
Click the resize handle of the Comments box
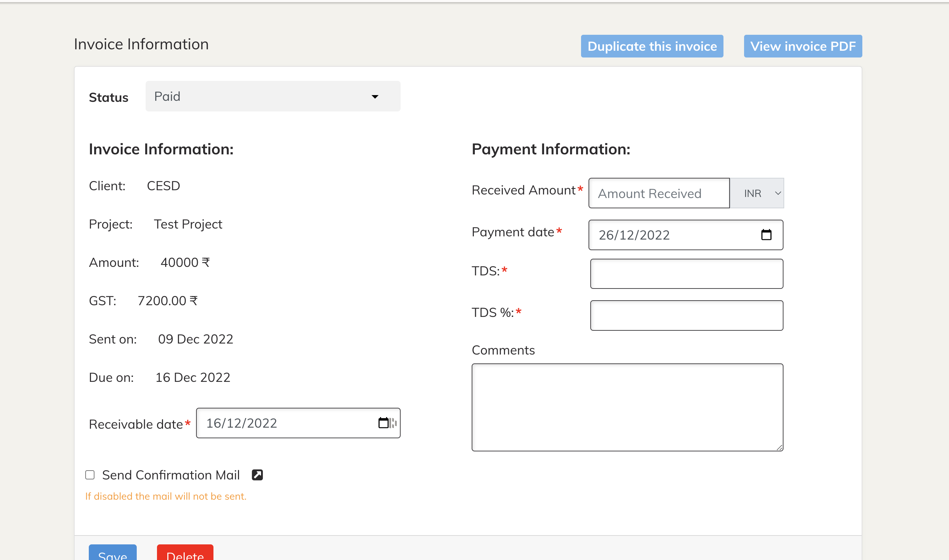[780, 448]
